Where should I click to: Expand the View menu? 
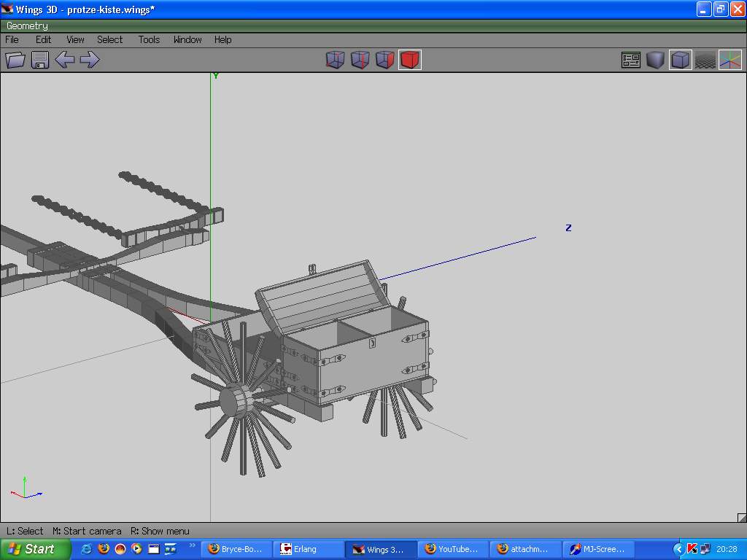[75, 39]
